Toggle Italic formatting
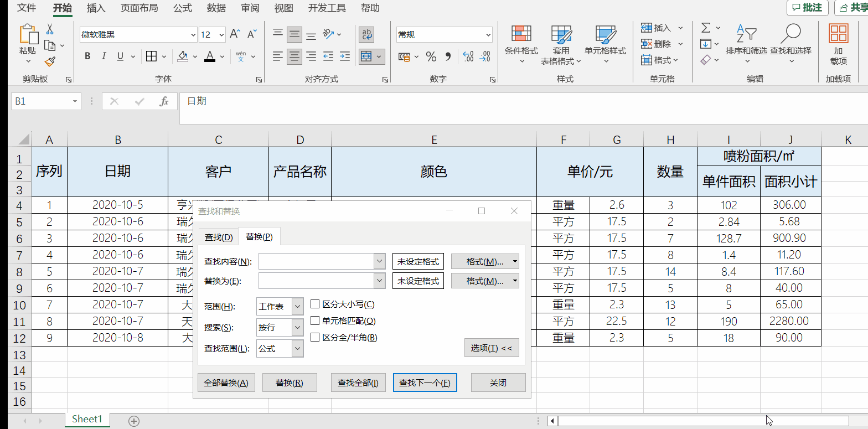This screenshot has width=868, height=429. coord(104,56)
